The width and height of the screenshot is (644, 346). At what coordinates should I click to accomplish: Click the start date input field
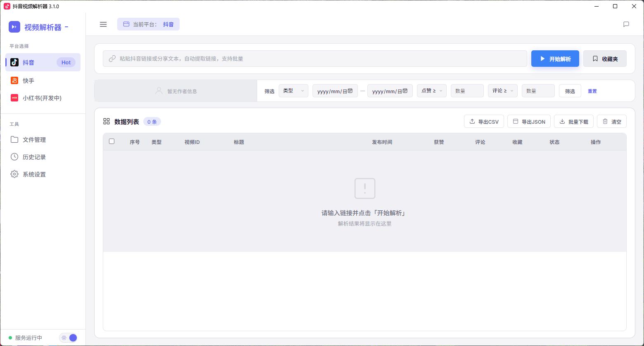335,91
